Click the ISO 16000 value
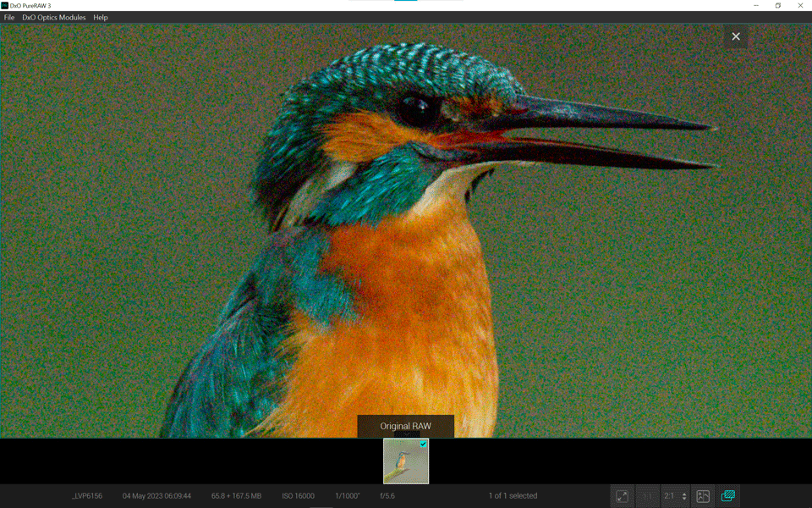 tap(299, 496)
